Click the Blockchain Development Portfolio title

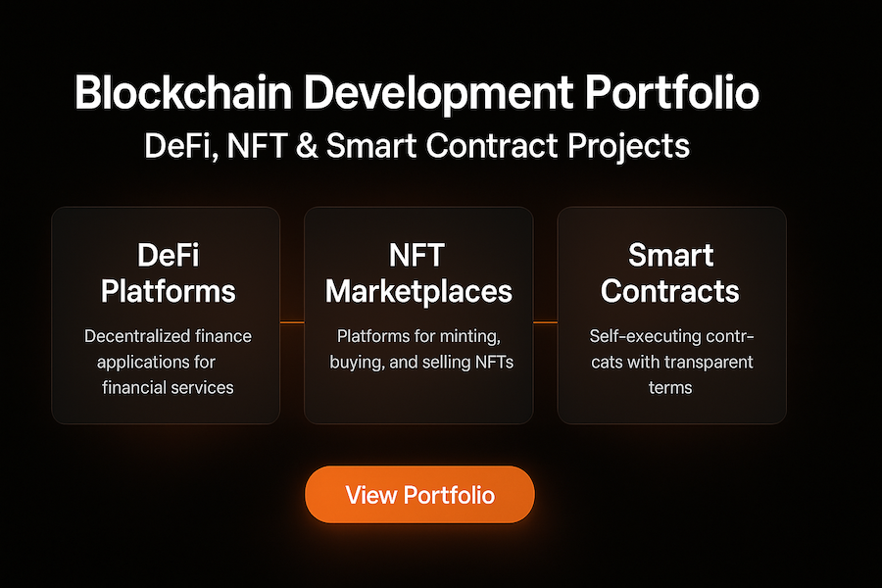416,92
